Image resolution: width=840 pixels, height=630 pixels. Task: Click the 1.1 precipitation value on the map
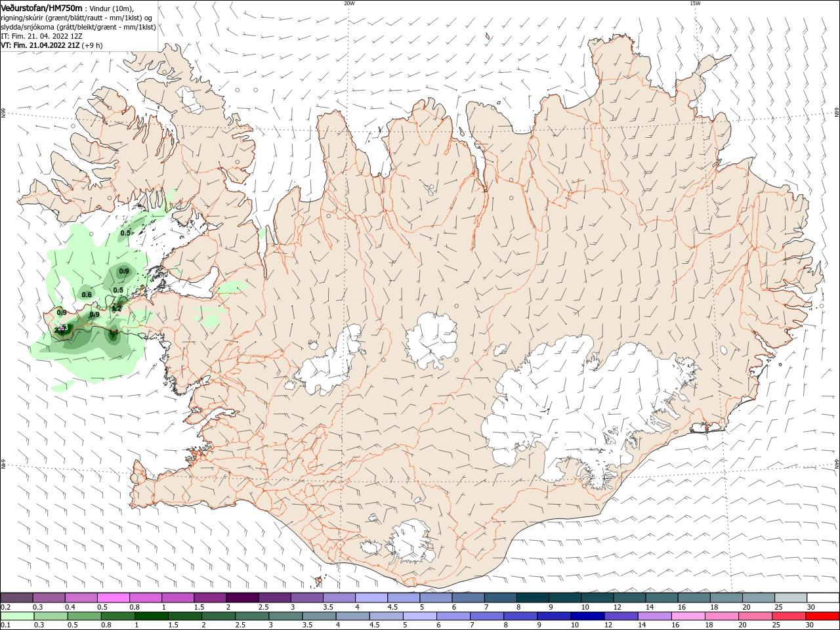point(114,333)
